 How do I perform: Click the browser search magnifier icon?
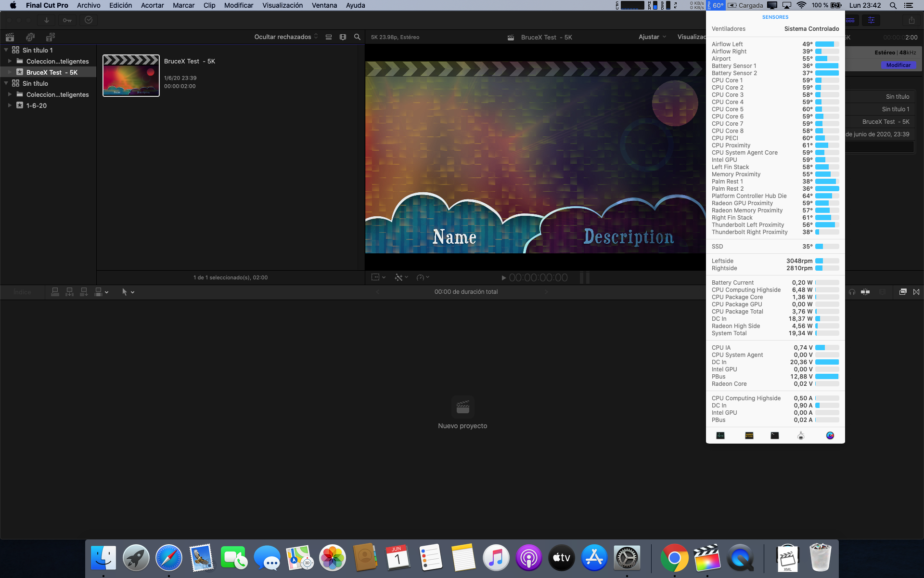click(x=357, y=37)
